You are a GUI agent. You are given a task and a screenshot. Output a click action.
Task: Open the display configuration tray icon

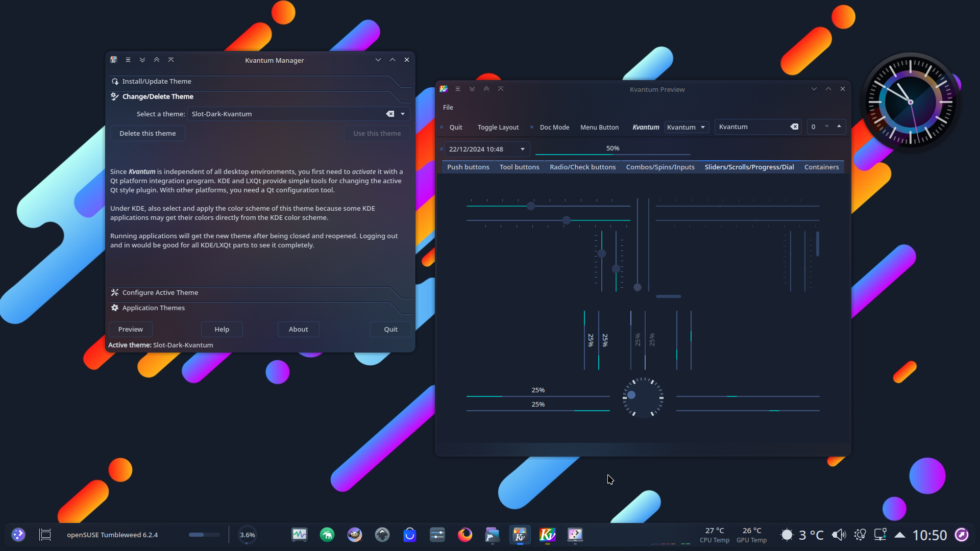(x=880, y=535)
